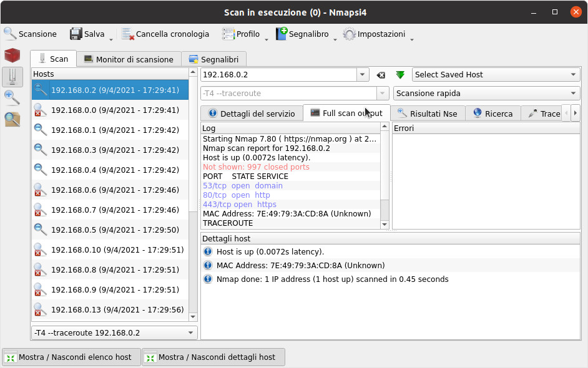Open the Dettagli del servizio tab

coord(252,114)
